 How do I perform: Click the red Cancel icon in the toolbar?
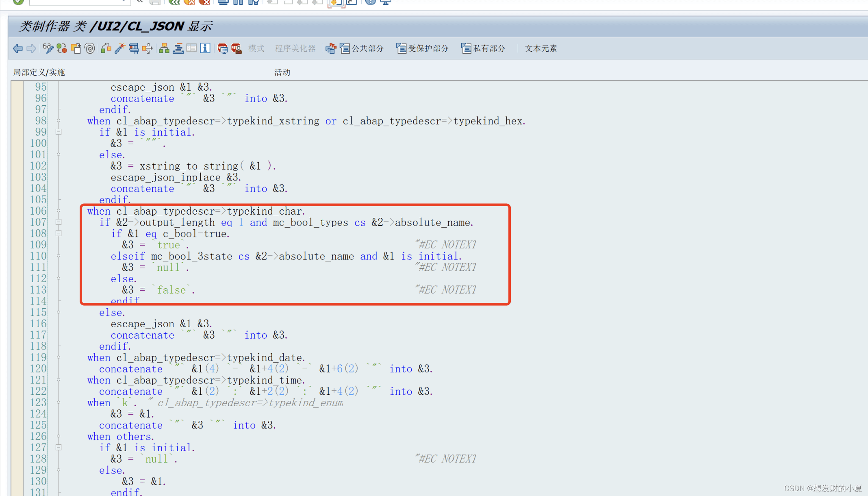(204, 2)
